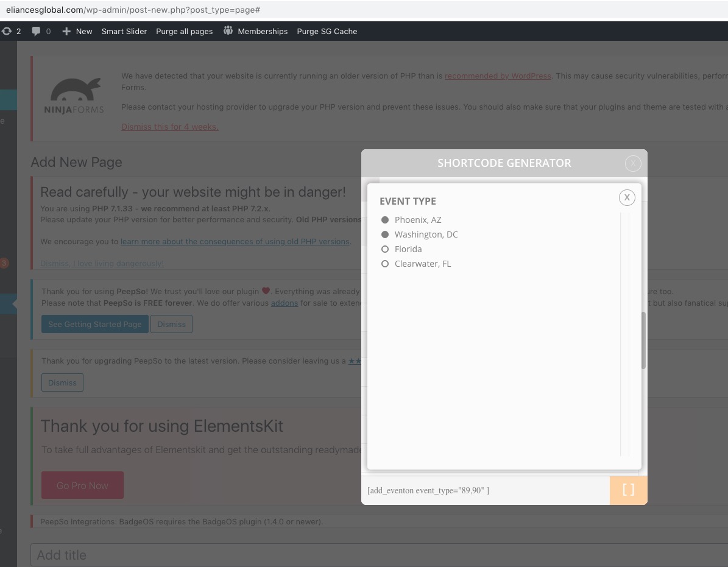Close the Shortcode Generator dialog

633,163
